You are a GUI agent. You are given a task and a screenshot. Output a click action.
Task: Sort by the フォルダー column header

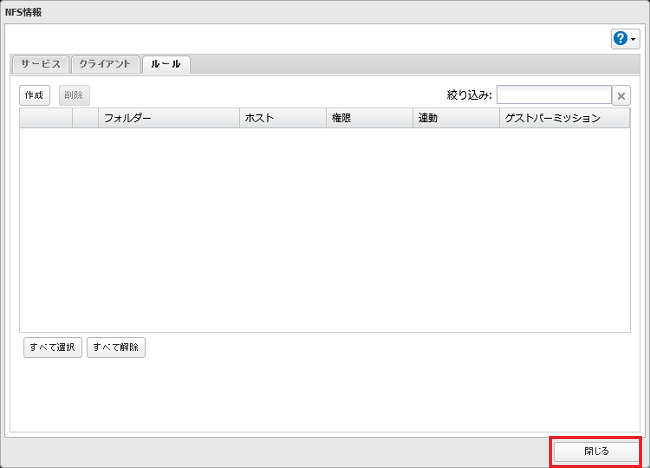[x=169, y=118]
